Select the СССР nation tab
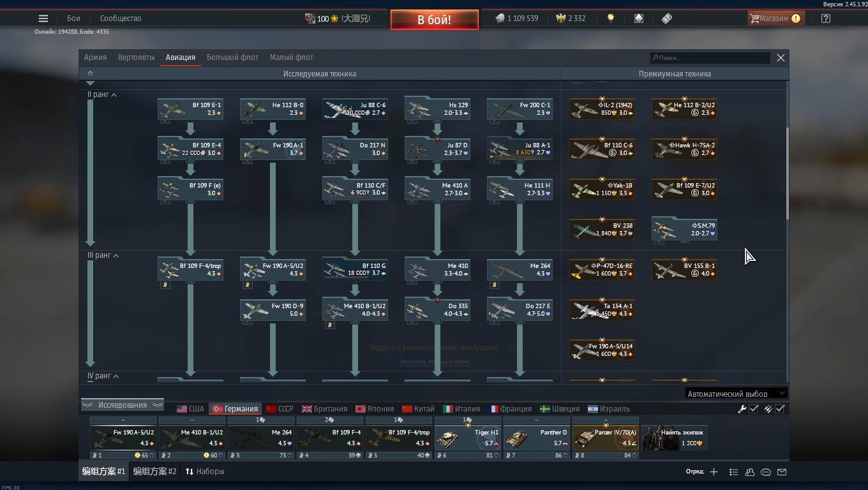 280,409
